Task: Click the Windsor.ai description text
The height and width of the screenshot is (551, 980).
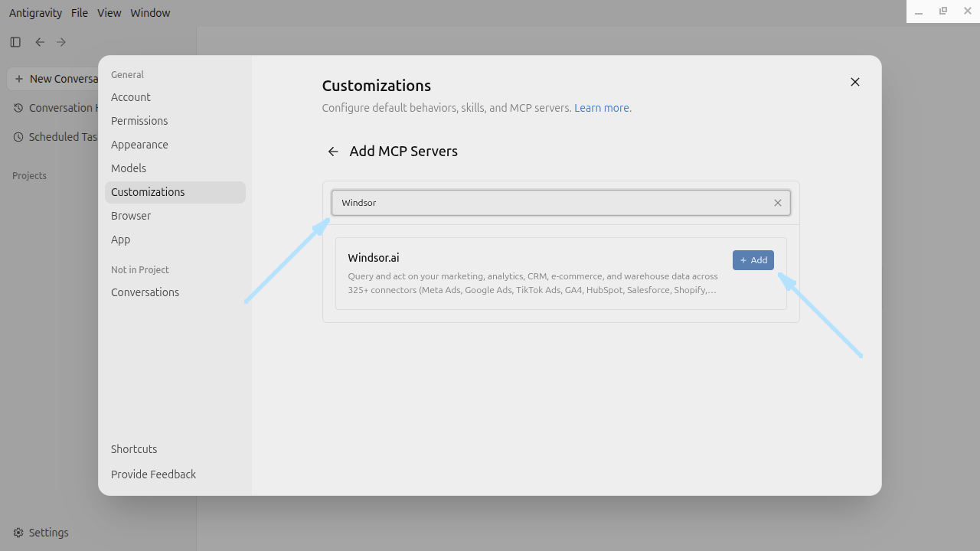Action: [x=533, y=283]
